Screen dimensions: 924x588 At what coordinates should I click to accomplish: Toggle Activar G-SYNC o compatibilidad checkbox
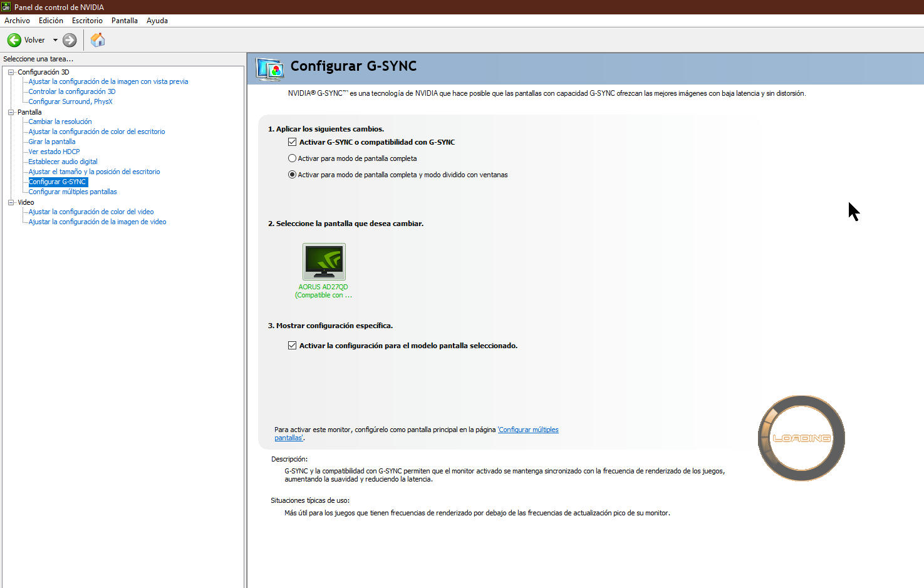point(292,142)
